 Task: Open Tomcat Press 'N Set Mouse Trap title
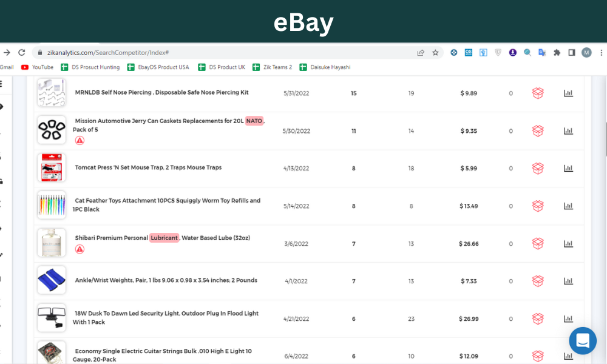pyautogui.click(x=148, y=167)
